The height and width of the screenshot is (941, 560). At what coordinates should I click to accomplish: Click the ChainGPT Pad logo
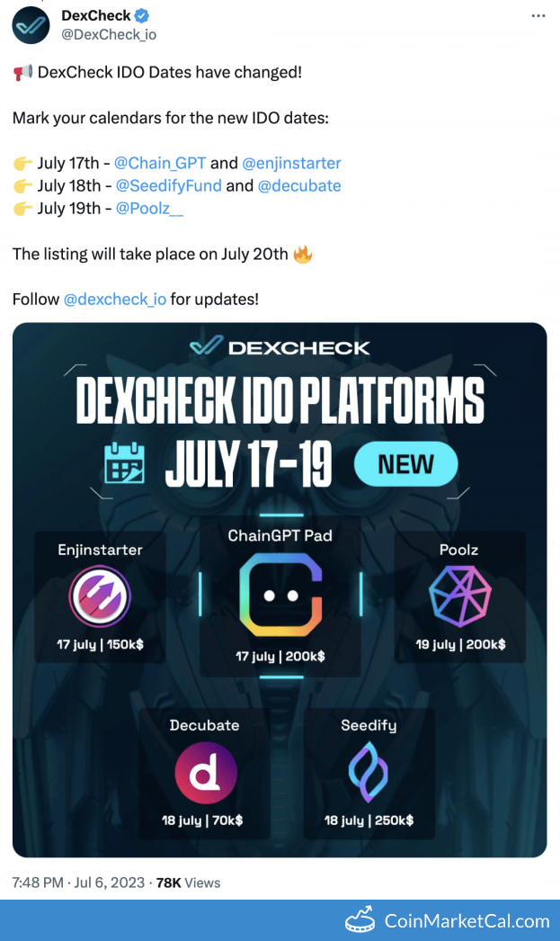coord(280,594)
